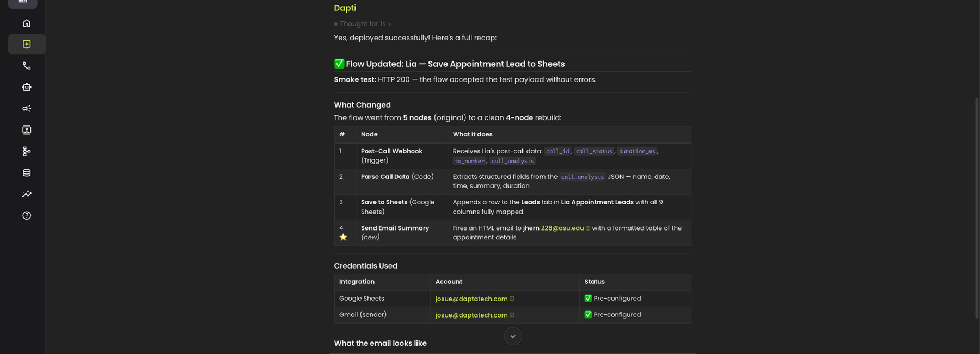Image resolution: width=980 pixels, height=354 pixels.
Task: Click the 'Save to Sheets' node cell
Action: tap(402, 207)
